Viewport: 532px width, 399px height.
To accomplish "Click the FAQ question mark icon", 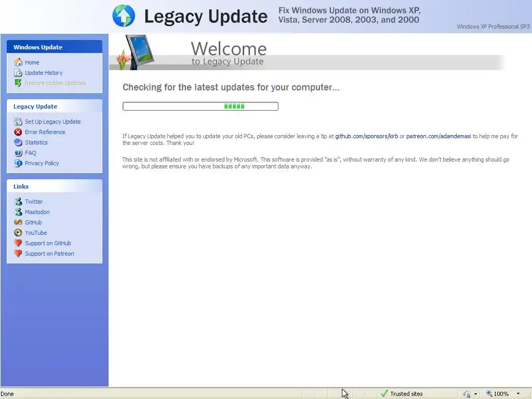I will (x=18, y=153).
